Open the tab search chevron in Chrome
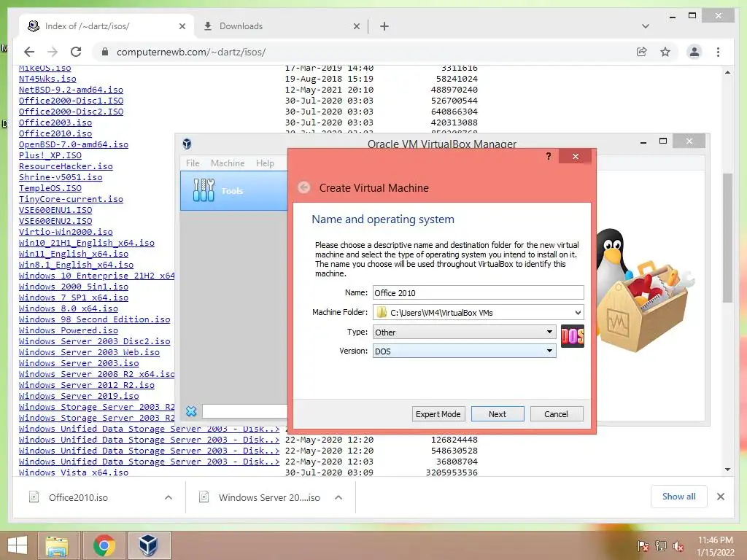Screen dimensions: 747x560 pos(646,26)
